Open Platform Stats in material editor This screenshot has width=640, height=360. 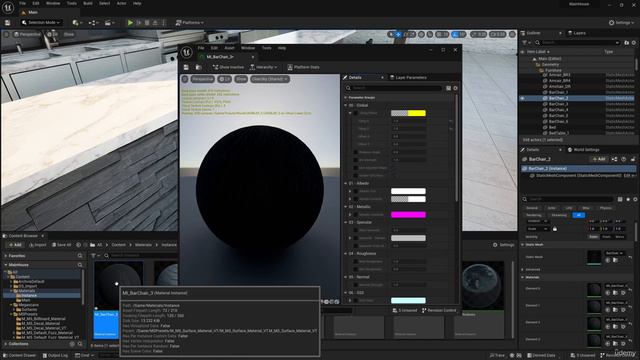coord(304,67)
